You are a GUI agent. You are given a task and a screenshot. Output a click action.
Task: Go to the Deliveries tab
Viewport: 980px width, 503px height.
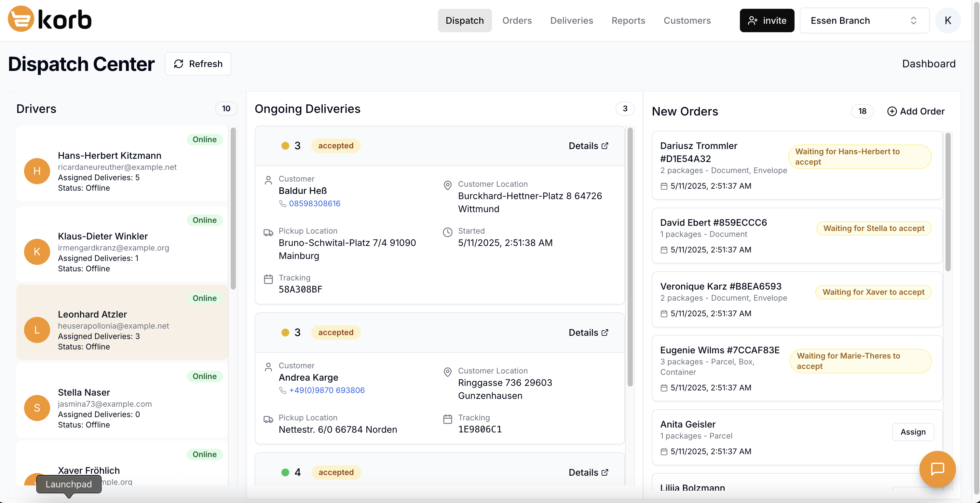[x=571, y=20]
